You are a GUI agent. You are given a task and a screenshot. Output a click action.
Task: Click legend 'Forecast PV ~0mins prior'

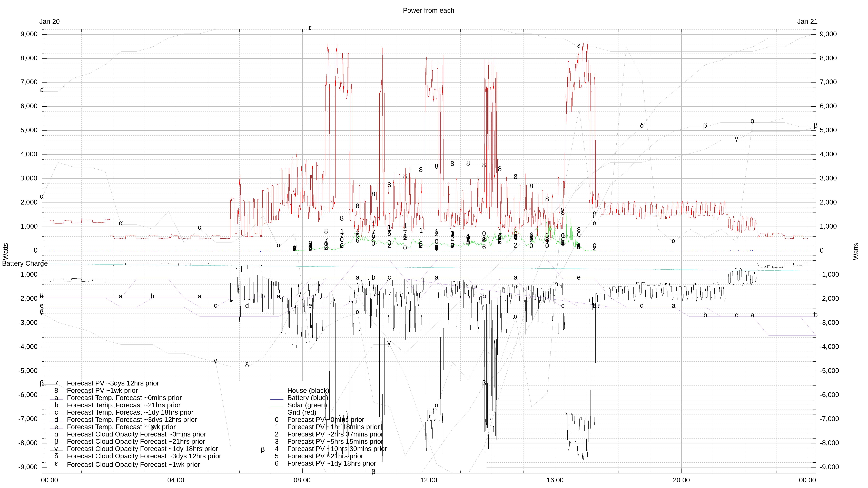pyautogui.click(x=325, y=420)
